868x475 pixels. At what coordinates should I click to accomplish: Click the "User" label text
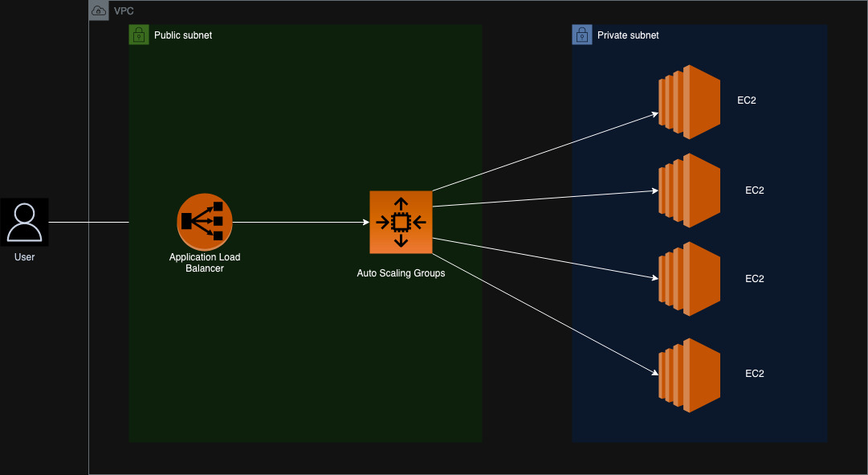pos(24,257)
